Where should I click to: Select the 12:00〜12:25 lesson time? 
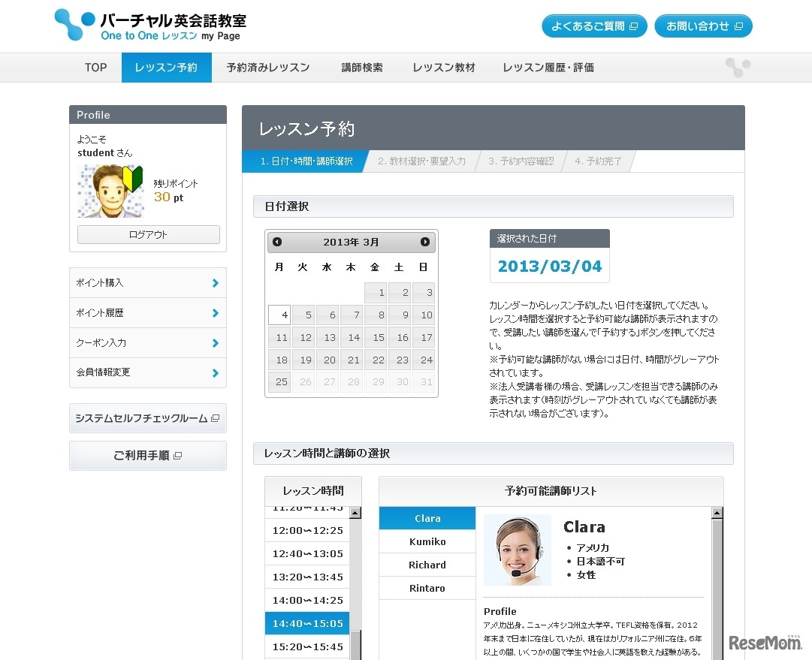pos(307,530)
